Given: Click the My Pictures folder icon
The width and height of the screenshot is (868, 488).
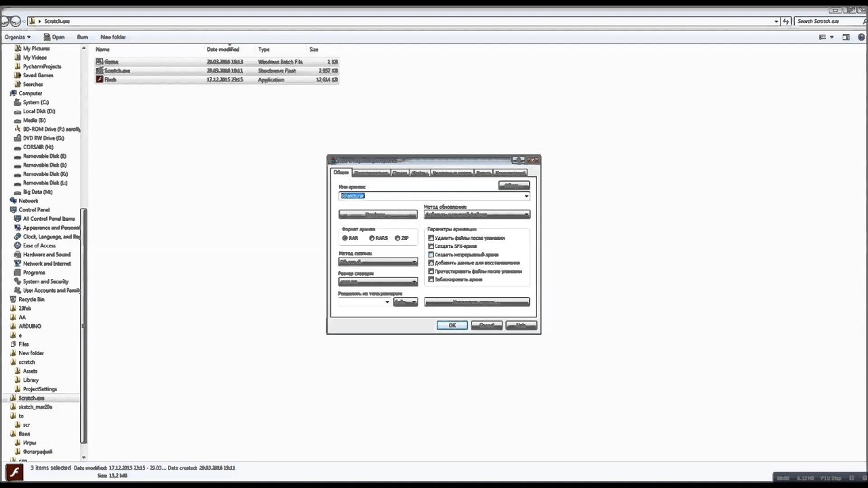Looking at the screenshot, I should [18, 49].
